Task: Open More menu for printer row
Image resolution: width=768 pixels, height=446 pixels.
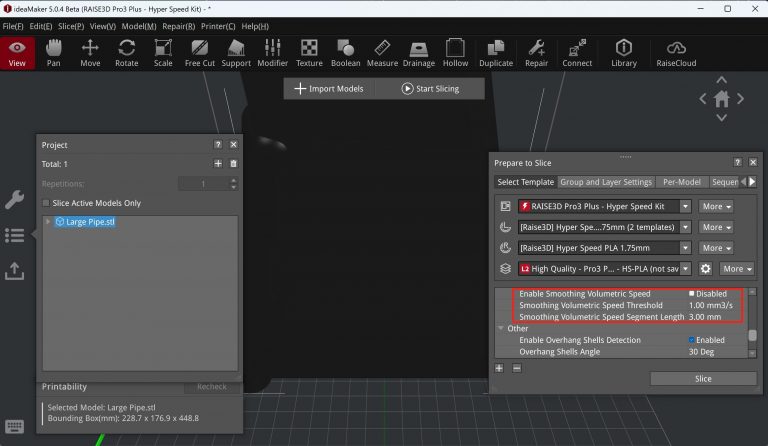Action: click(x=716, y=206)
